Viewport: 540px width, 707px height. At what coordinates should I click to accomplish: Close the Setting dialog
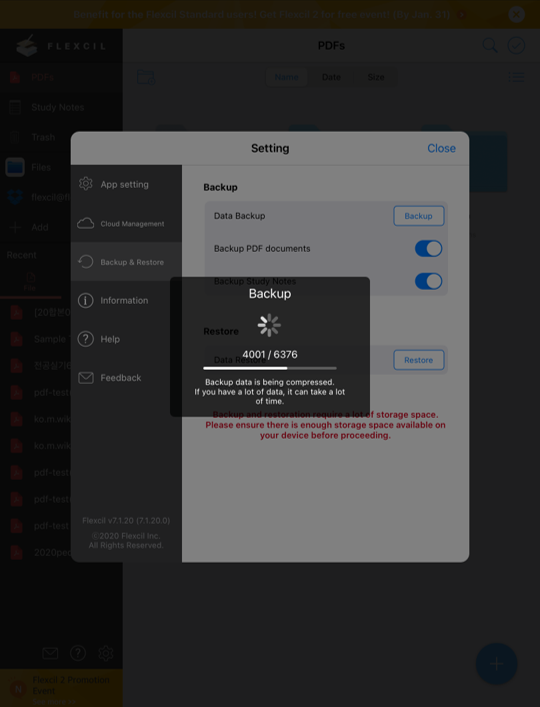coord(441,148)
